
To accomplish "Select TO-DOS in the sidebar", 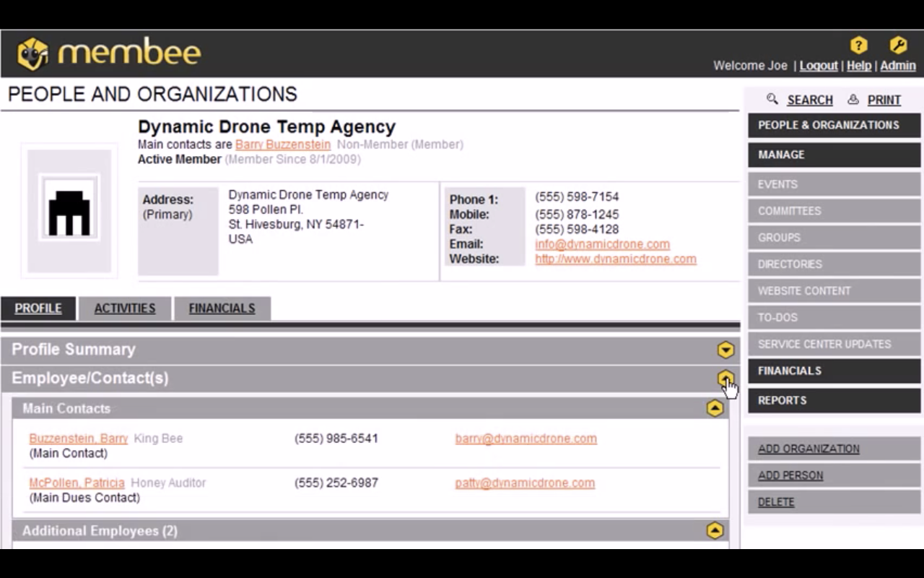I will coord(834,317).
